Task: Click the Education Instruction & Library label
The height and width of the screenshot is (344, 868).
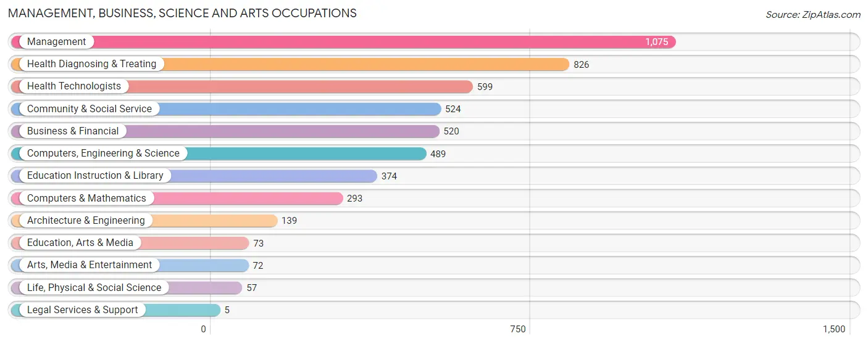Action: [95, 176]
